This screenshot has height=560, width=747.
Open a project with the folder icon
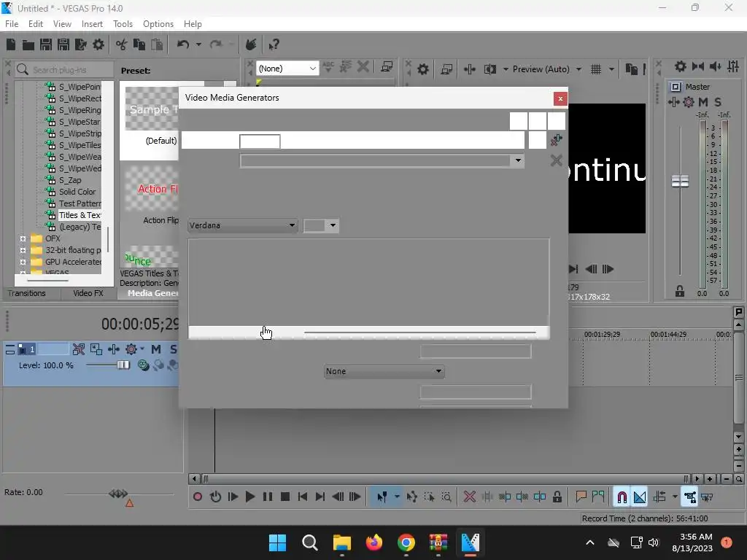pos(28,44)
